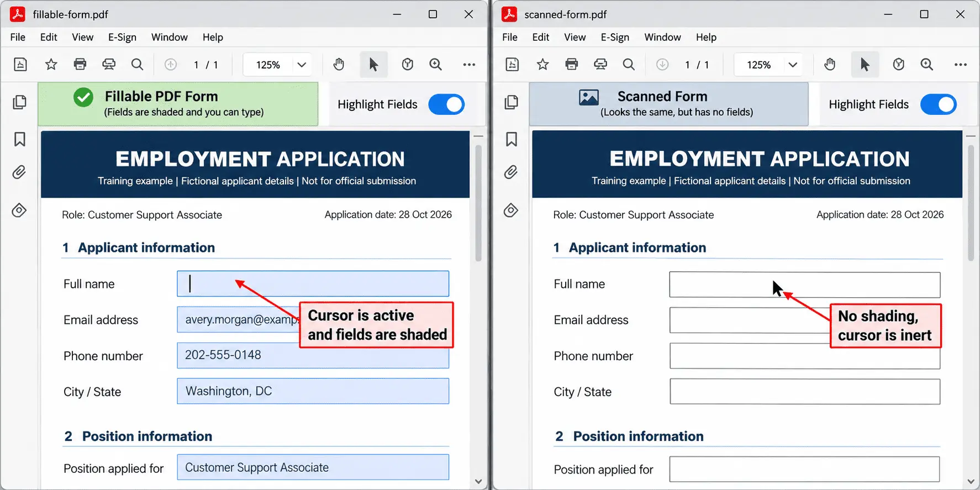The image size is (980, 490).
Task: Open search in fillable-form.pdf toolbar
Action: click(137, 65)
